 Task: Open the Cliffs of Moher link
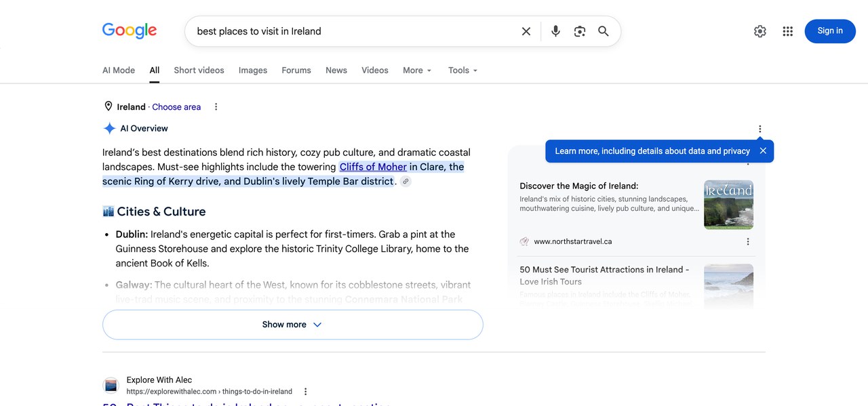pos(373,167)
